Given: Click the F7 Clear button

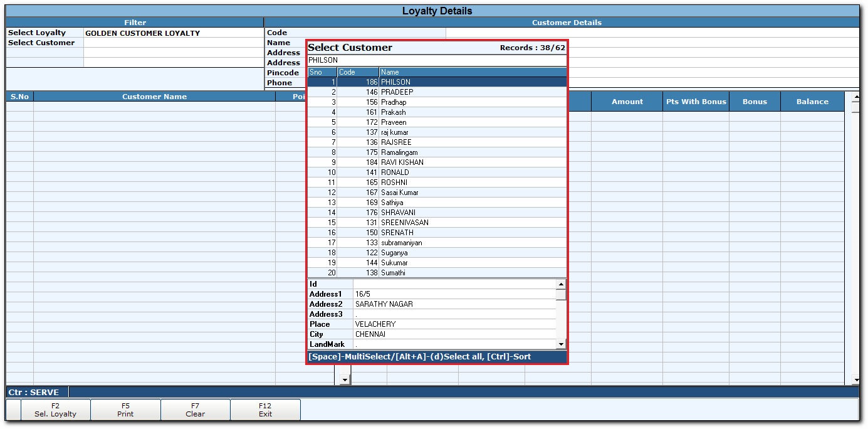Looking at the screenshot, I should pos(196,410).
